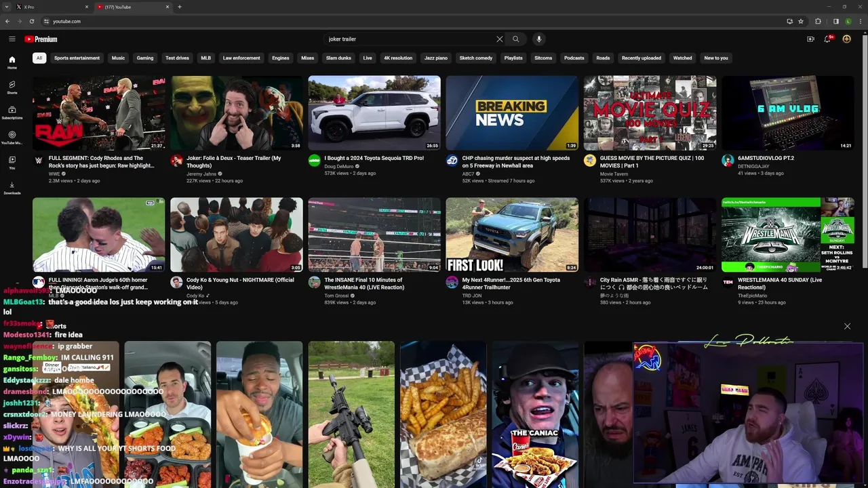Select the MLB filter chip

coord(205,58)
